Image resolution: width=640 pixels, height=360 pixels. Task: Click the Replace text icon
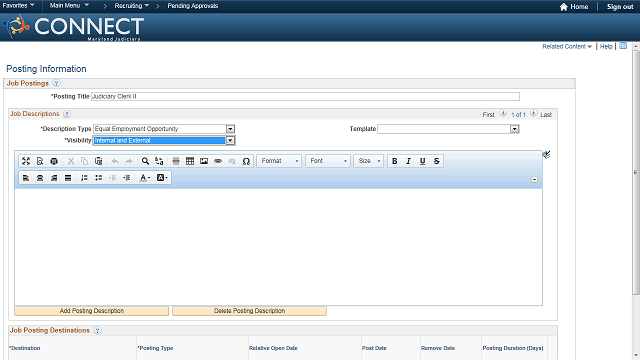click(x=159, y=161)
